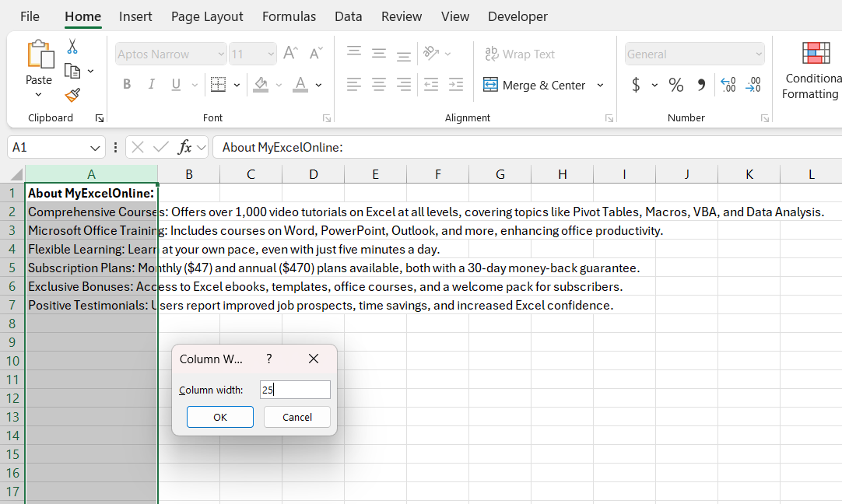Increase decimal places
Viewport: 842px width, 504px height.
[728, 85]
